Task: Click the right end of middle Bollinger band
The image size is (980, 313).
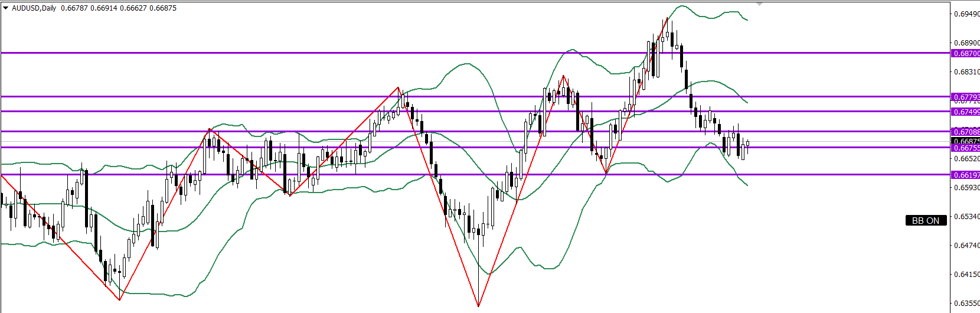Action: [x=747, y=102]
